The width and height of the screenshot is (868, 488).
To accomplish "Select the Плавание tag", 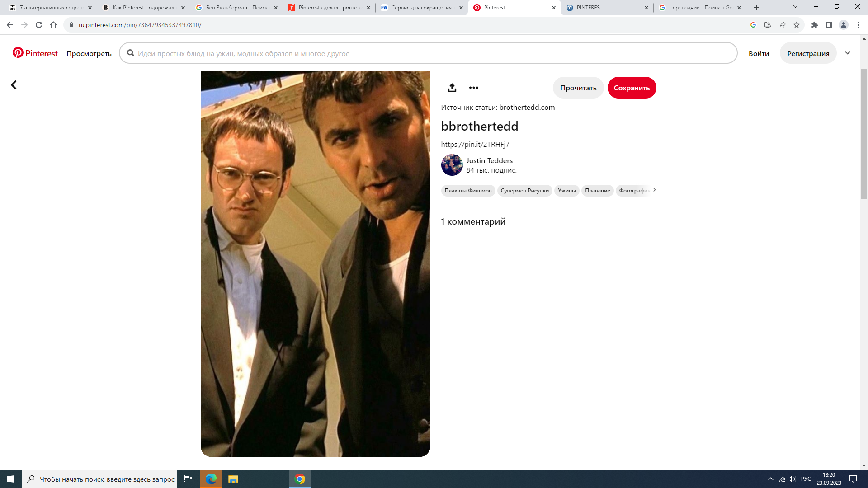I will 597,190.
